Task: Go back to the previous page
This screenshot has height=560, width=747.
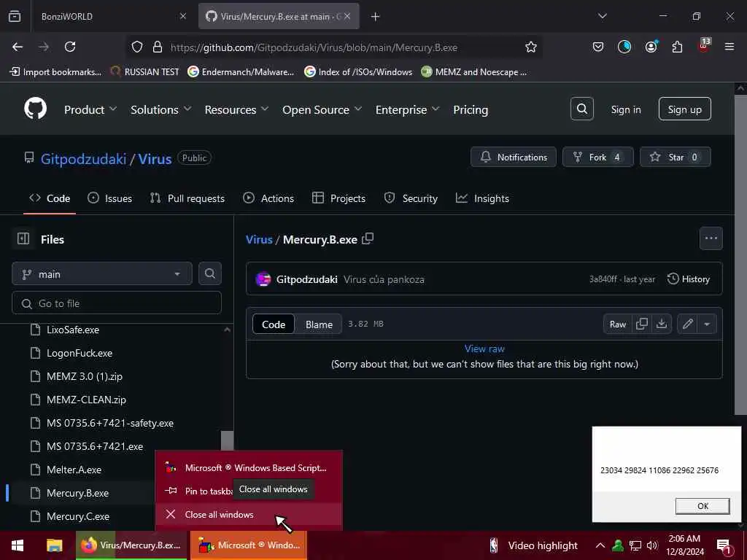Action: 18,47
